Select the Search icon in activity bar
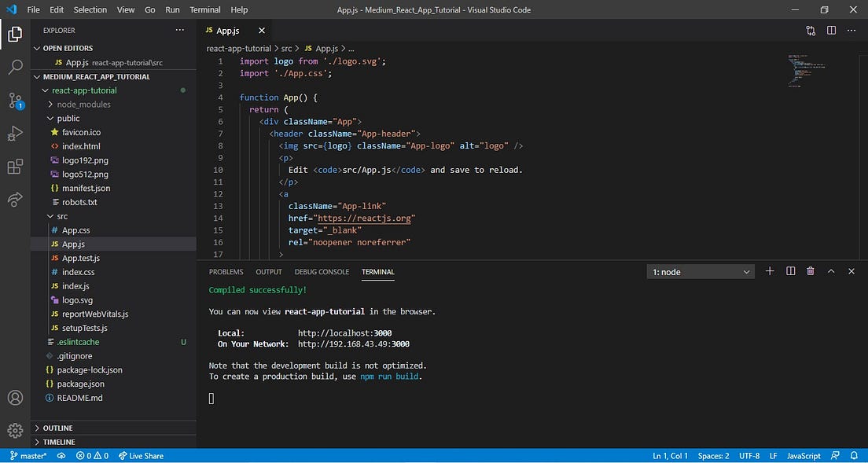868x463 pixels. pos(16,68)
